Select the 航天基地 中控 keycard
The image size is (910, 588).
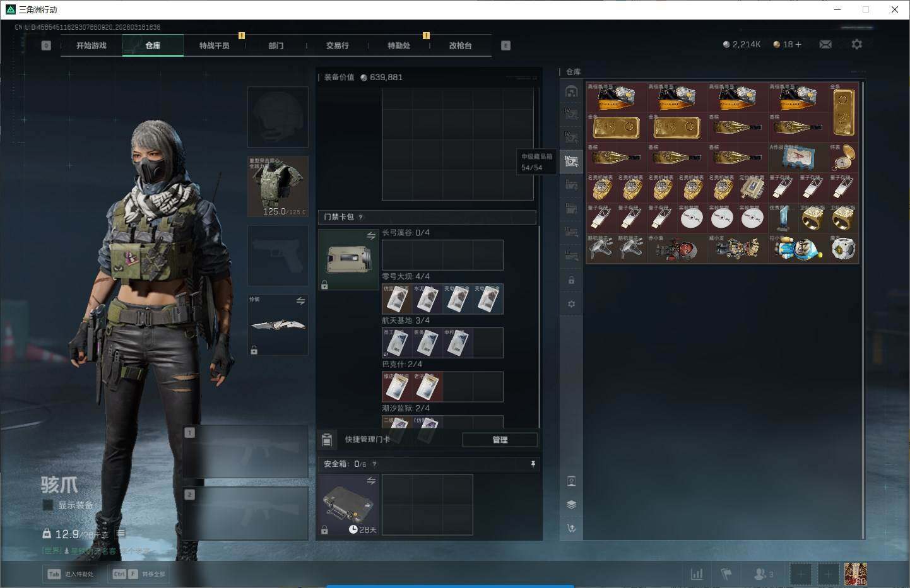point(458,343)
